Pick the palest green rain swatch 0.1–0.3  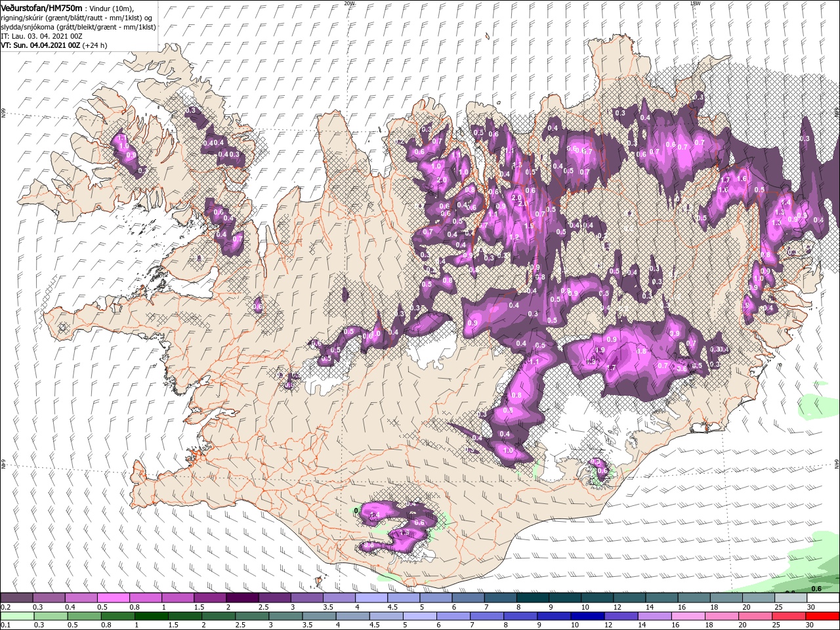tap(16, 616)
